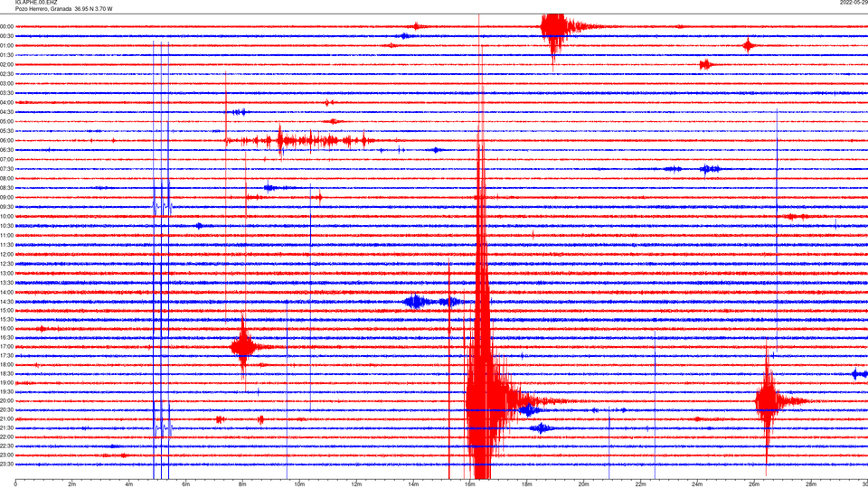Select the 00:00 trace time label

(7, 26)
